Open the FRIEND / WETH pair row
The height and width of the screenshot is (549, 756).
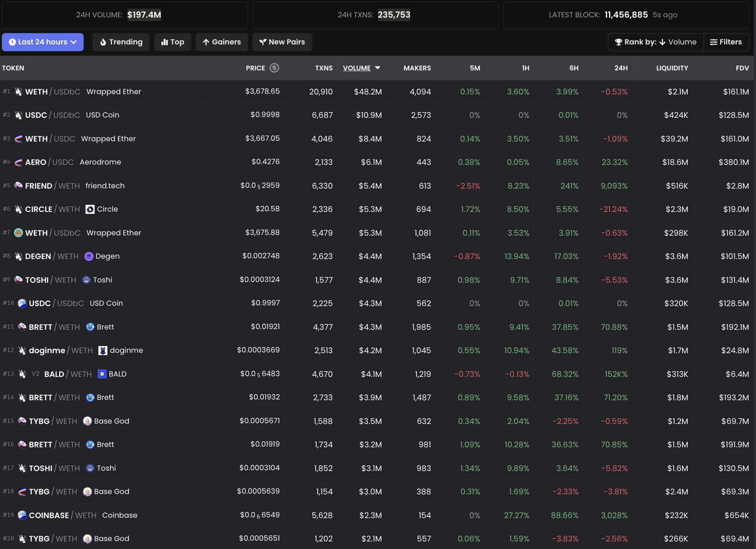click(x=377, y=186)
